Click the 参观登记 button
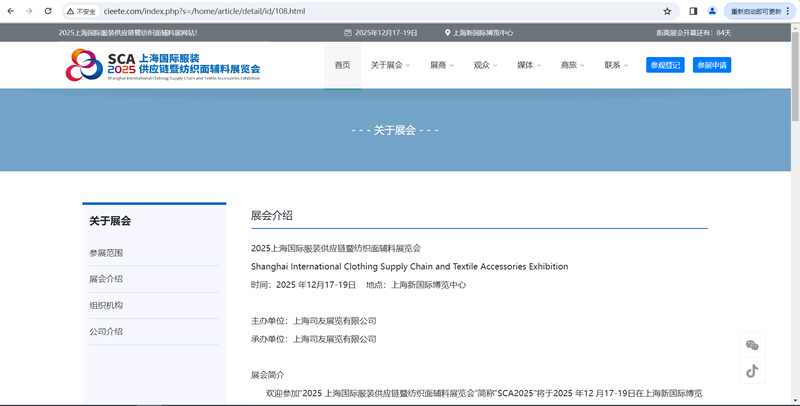The height and width of the screenshot is (406, 800). (x=665, y=65)
